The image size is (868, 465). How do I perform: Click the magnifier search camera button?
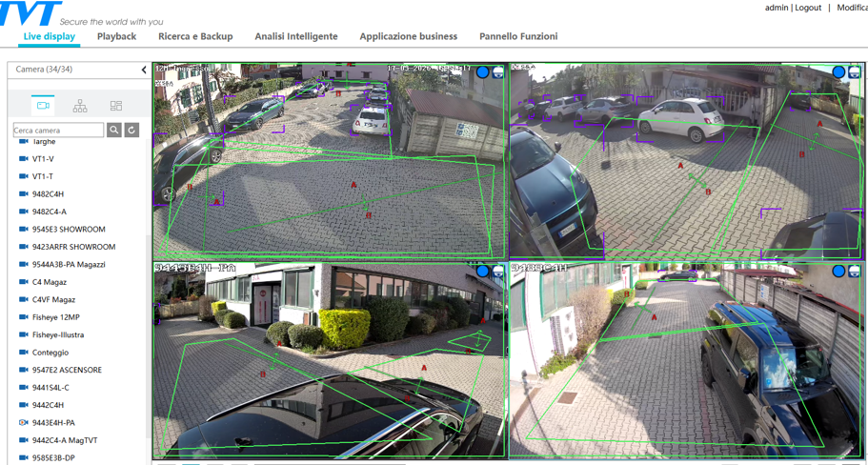(x=114, y=130)
